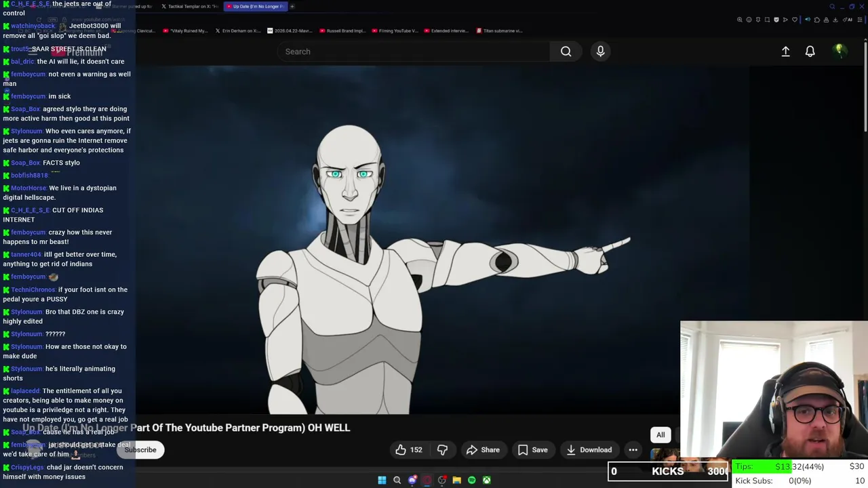The height and width of the screenshot is (488, 868).
Task: Click the browser send/play arrow icon
Action: click(x=785, y=20)
